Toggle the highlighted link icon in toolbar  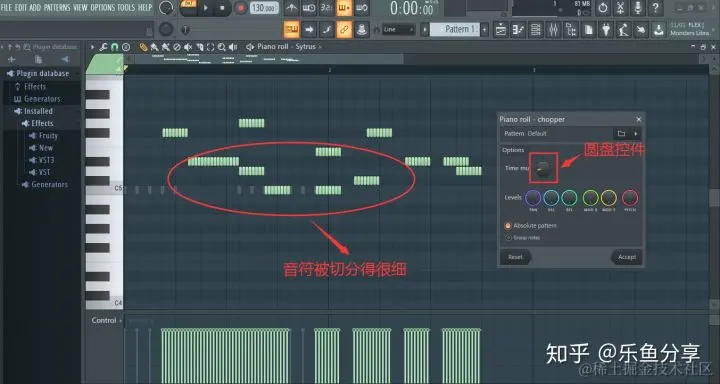[x=344, y=30]
